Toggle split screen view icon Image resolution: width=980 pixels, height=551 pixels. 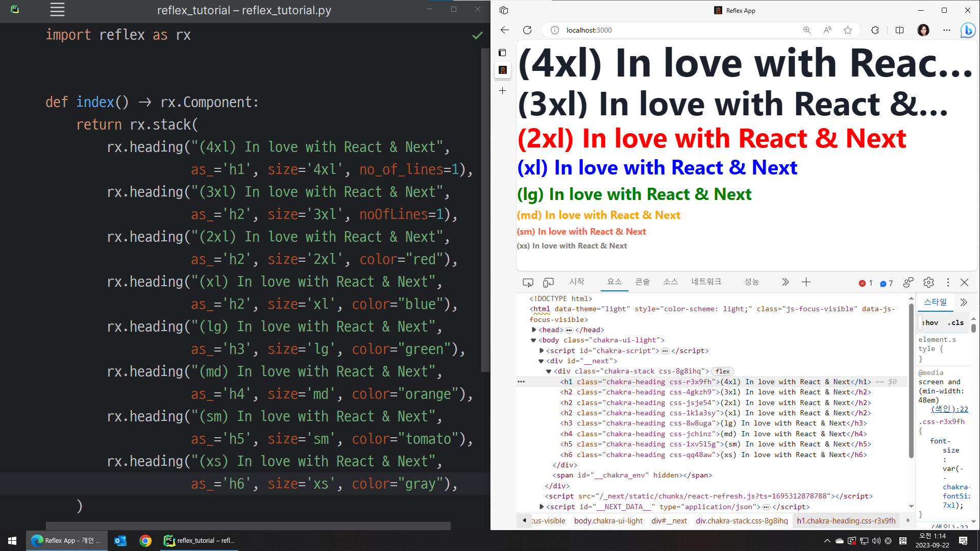899,30
